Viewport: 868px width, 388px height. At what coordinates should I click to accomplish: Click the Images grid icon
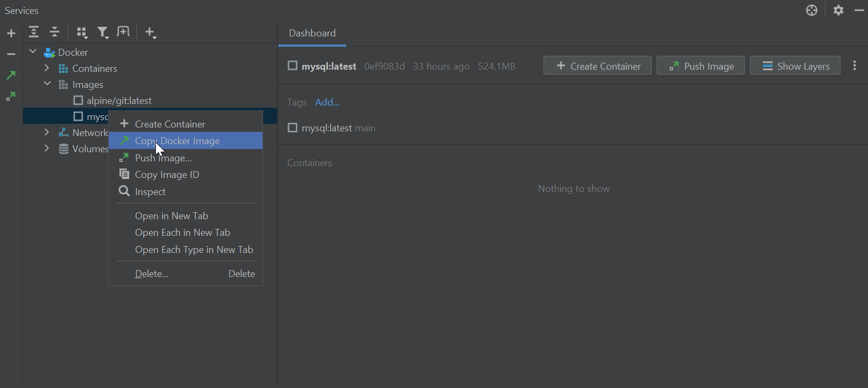[63, 85]
